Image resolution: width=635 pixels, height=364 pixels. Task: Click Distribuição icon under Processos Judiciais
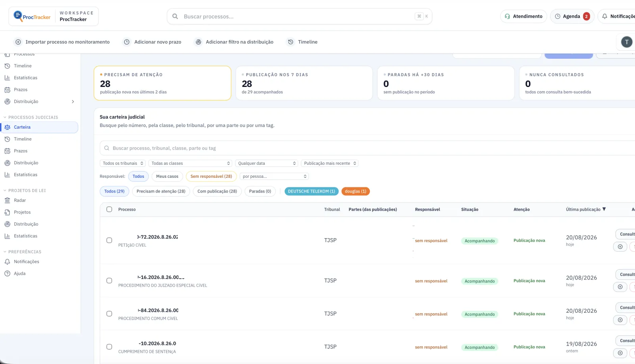(x=7, y=163)
